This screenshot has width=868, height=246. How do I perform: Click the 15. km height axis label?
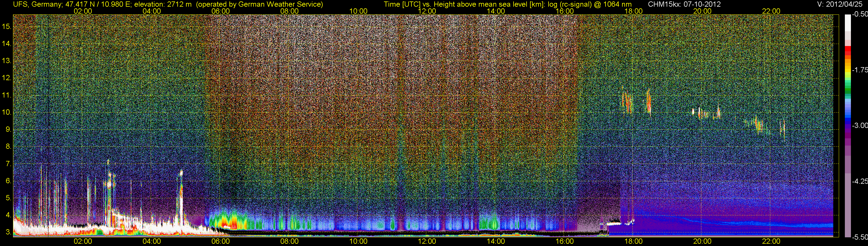coord(7,26)
